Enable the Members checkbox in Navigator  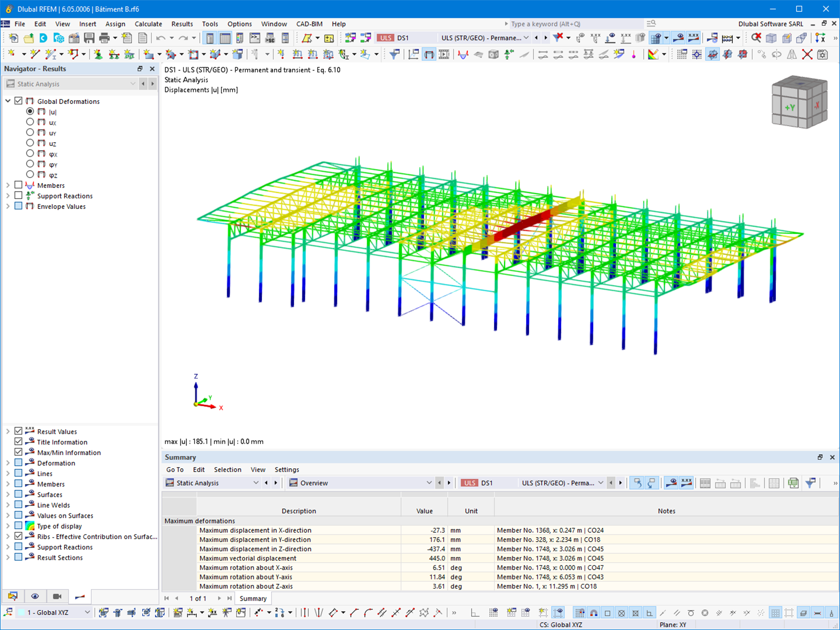pyautogui.click(x=18, y=185)
